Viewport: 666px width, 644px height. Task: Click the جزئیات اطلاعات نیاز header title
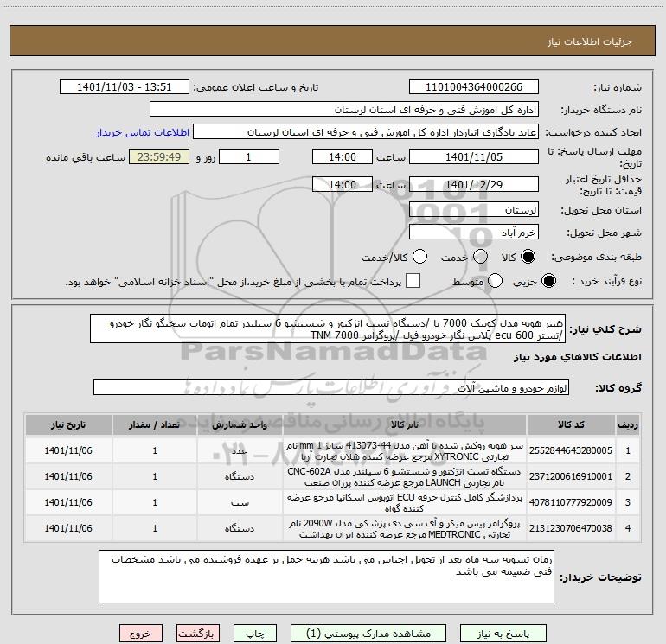click(x=589, y=41)
